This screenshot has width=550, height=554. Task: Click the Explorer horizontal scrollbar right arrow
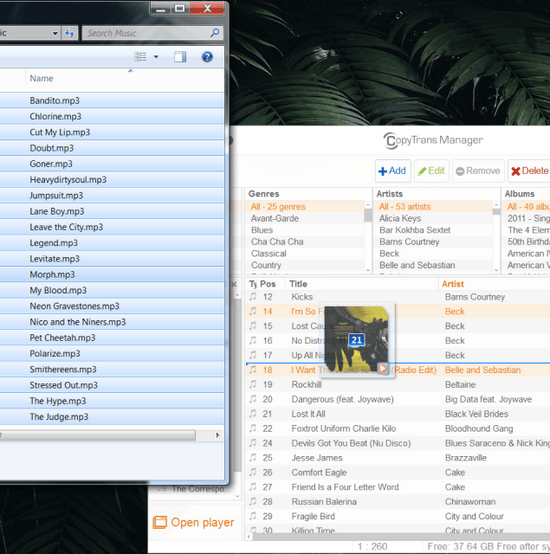tap(218, 435)
